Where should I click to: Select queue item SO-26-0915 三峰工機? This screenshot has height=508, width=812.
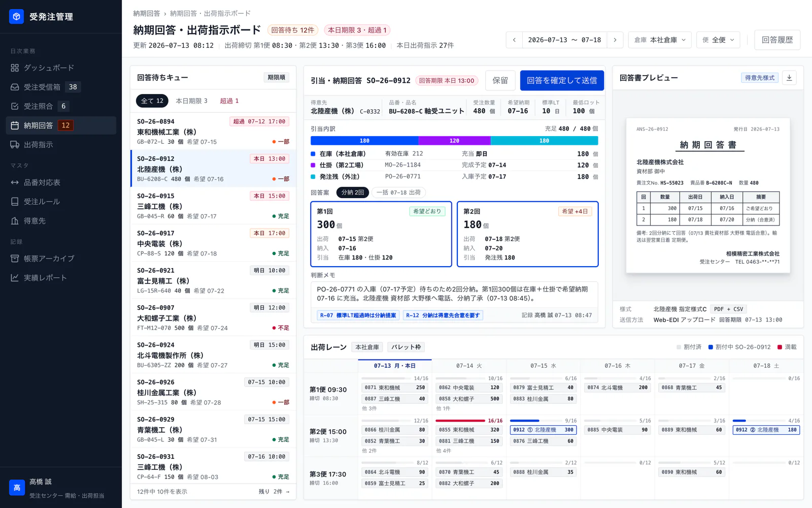pyautogui.click(x=213, y=206)
